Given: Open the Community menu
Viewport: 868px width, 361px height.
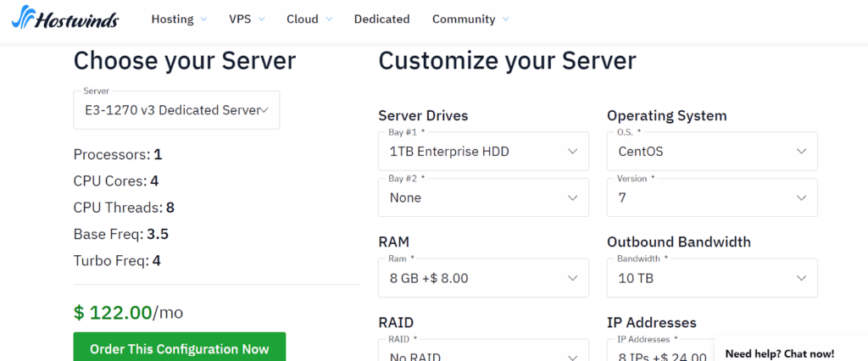Looking at the screenshot, I should click(470, 19).
